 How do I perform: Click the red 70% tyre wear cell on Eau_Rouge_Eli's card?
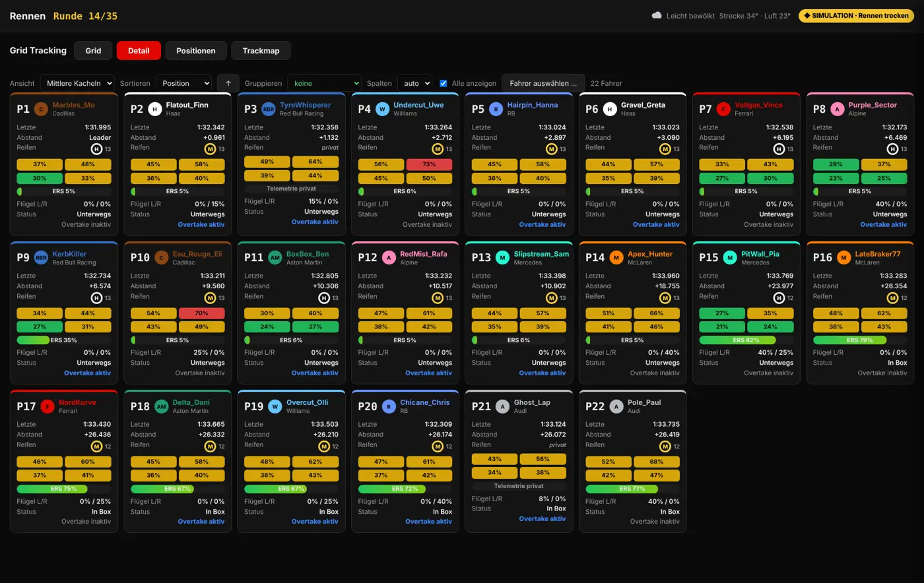202,313
